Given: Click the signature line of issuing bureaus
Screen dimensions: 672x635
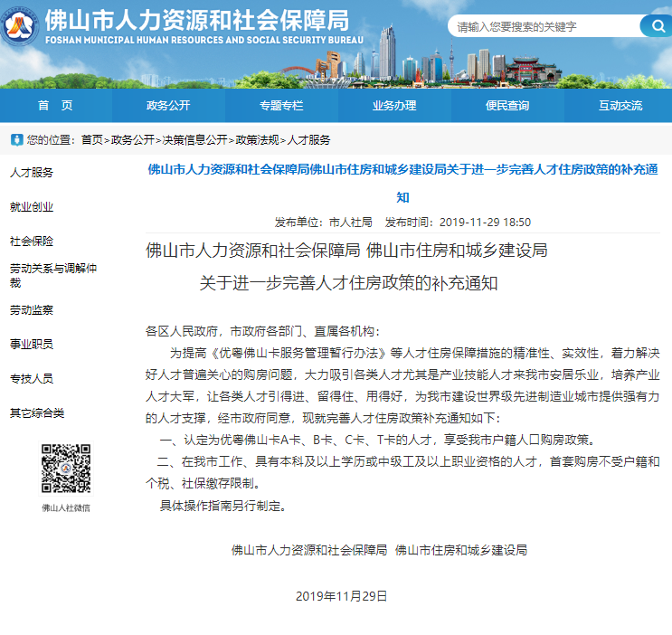Looking at the screenshot, I should pos(379,550).
